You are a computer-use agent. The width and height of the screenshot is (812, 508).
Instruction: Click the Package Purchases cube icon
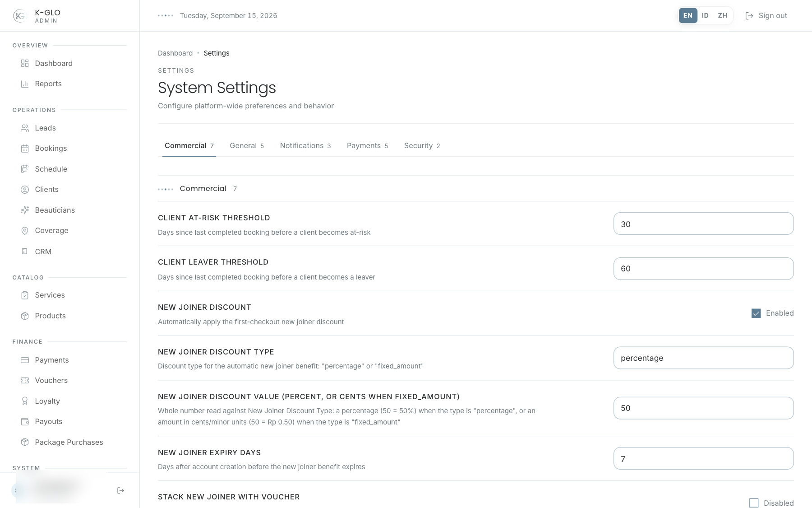pyautogui.click(x=25, y=442)
